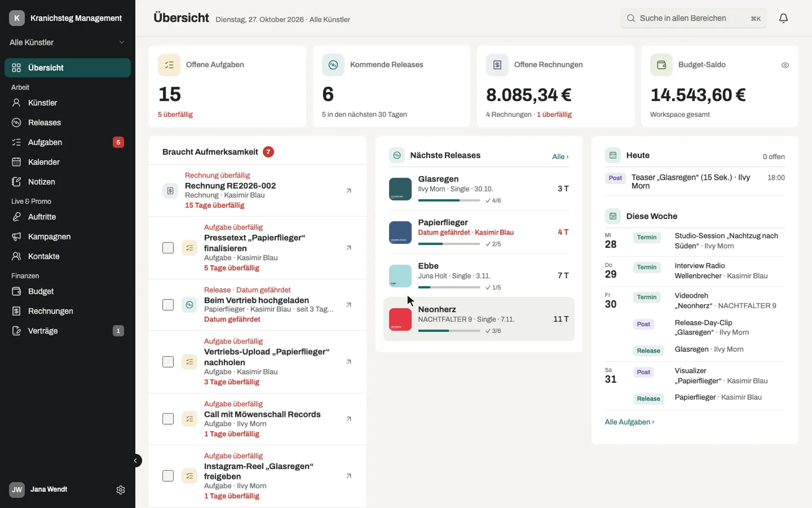
Task: Open arrow icon for Vertriebs-Upload Papierflieger nachholen
Action: tap(348, 362)
